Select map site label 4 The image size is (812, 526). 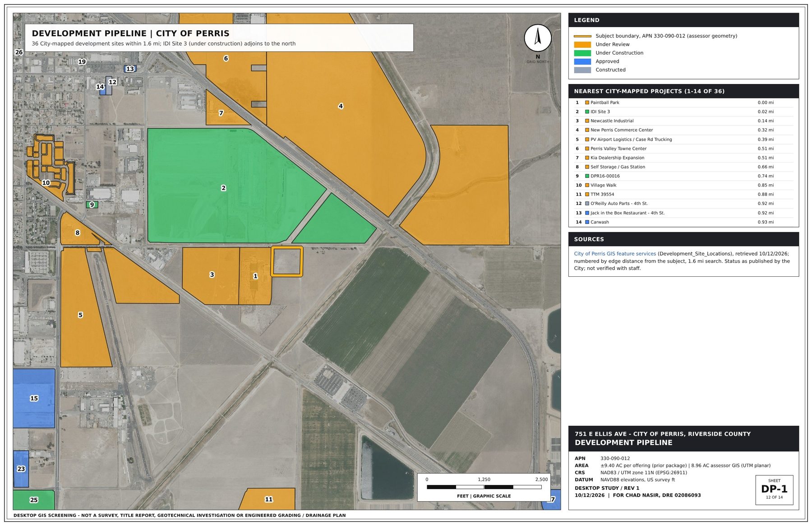(x=341, y=106)
